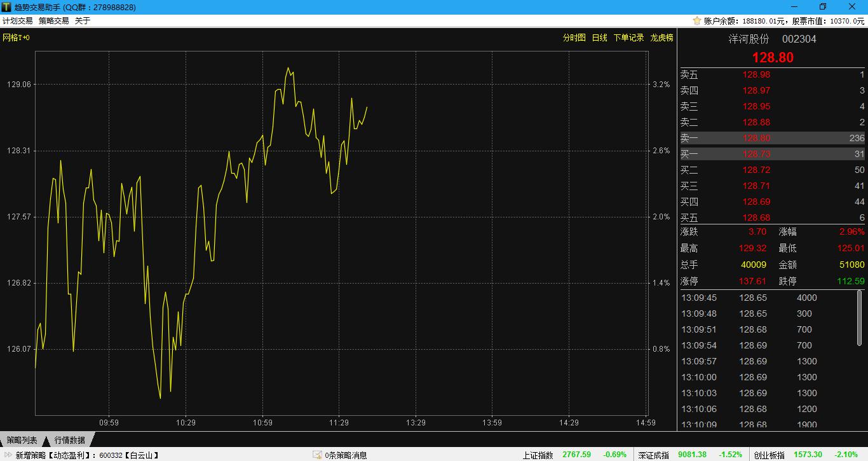Click the 上证指数 index in status bar
This screenshot has height=461, width=868.
tap(538, 455)
